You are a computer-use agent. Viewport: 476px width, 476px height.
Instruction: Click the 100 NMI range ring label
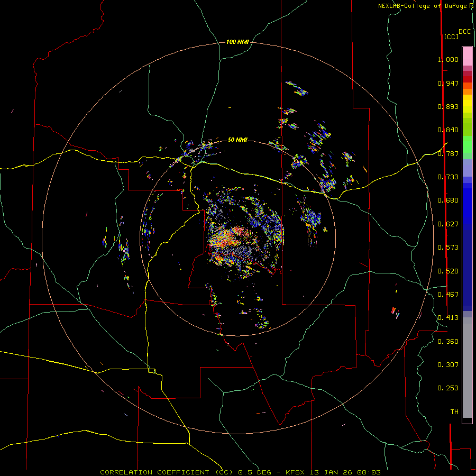[237, 42]
